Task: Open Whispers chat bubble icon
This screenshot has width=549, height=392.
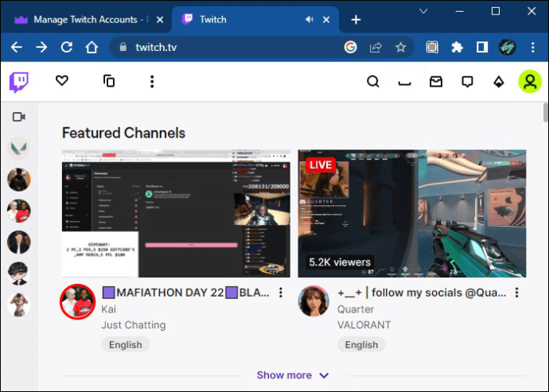Action: 468,81
